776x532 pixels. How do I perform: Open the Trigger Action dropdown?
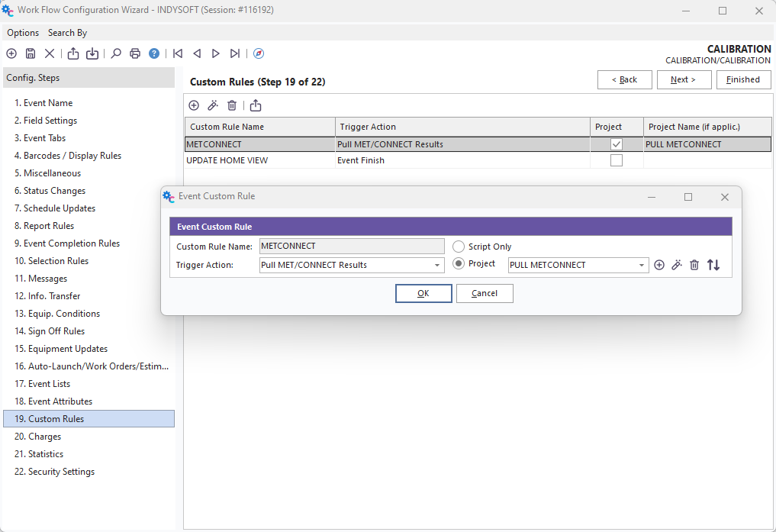pos(437,266)
